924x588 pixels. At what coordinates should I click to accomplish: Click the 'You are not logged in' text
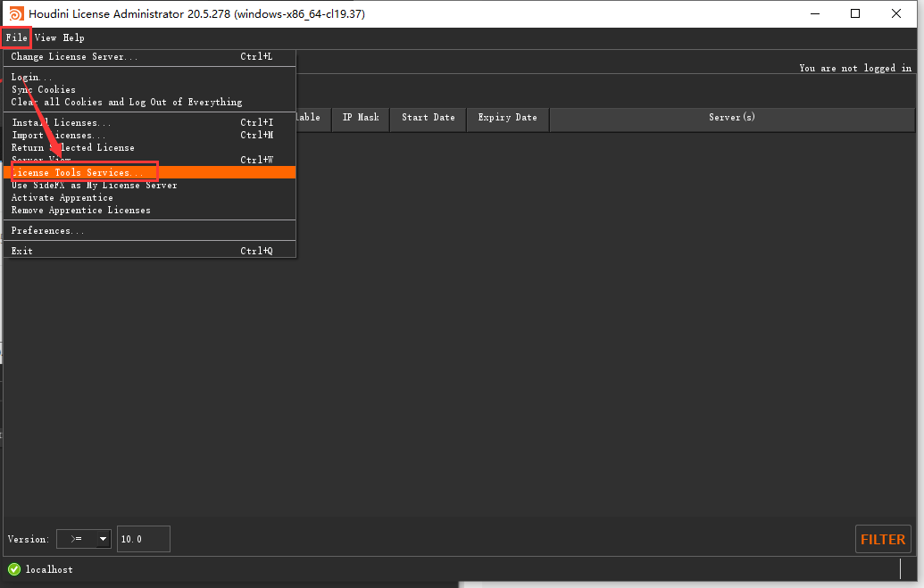point(855,69)
